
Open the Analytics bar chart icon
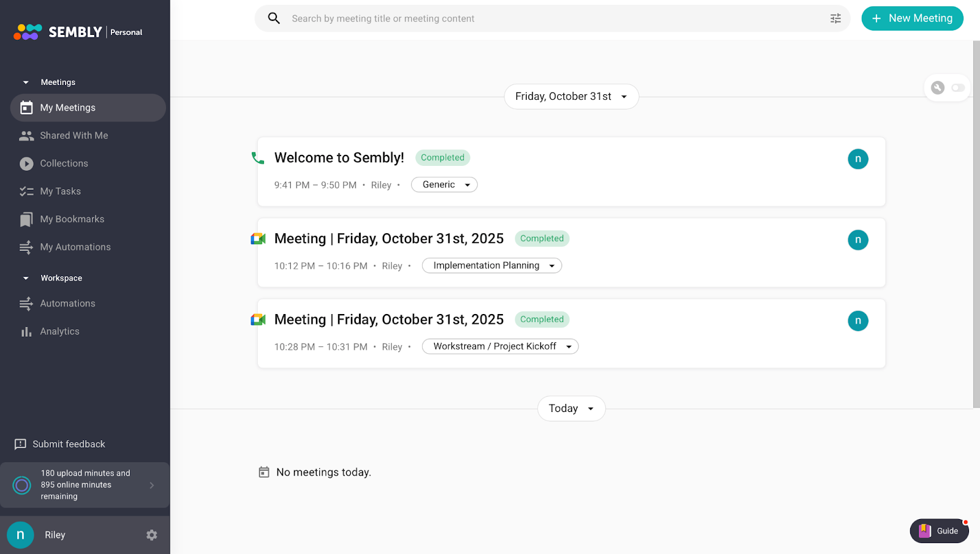(26, 332)
